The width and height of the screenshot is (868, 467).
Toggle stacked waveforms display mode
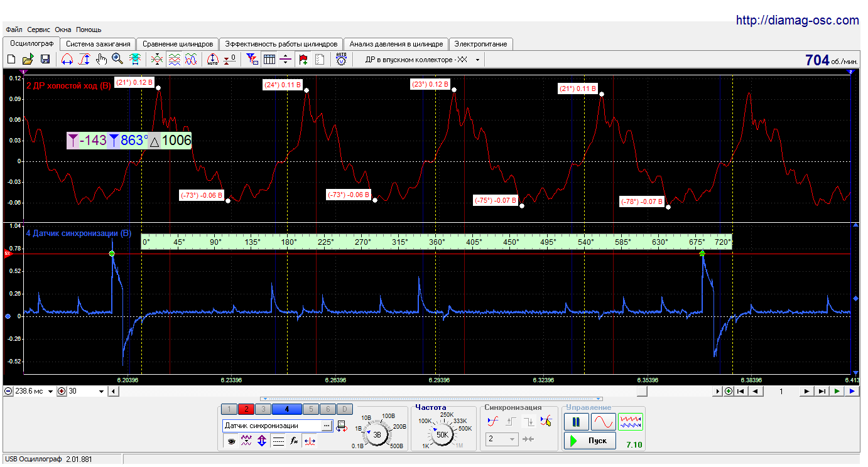174,60
